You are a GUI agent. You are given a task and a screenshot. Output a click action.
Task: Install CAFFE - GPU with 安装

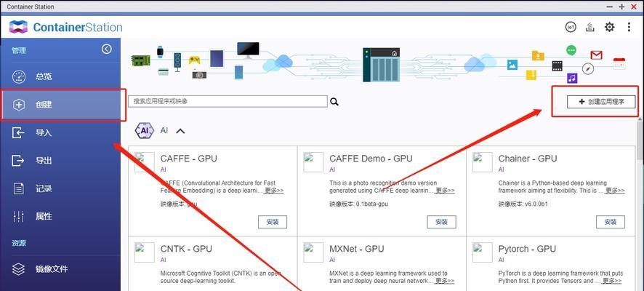[273, 222]
